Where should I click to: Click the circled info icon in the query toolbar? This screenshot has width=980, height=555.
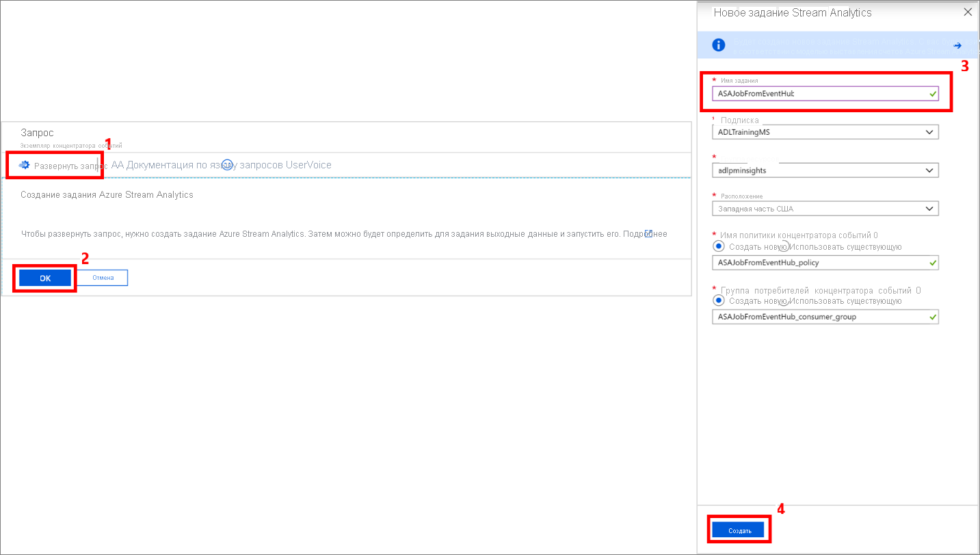pos(228,165)
